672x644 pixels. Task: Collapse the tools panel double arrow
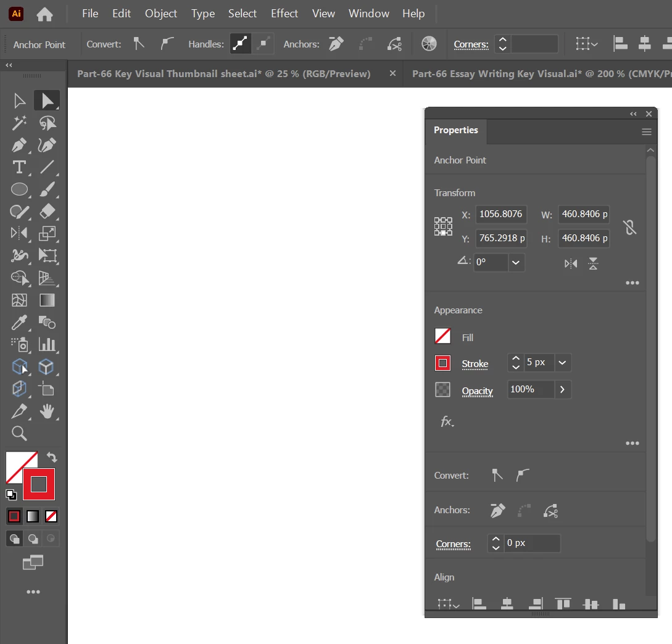9,65
